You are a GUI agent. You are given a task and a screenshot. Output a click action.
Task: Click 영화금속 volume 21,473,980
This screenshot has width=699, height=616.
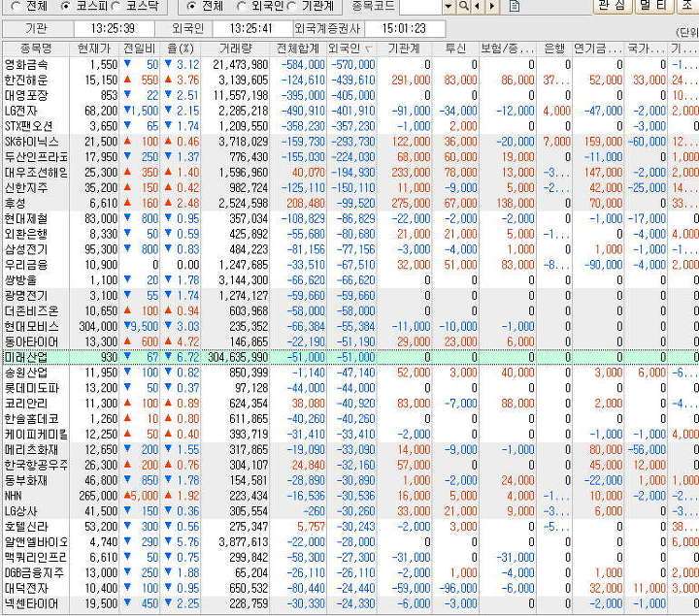241,65
